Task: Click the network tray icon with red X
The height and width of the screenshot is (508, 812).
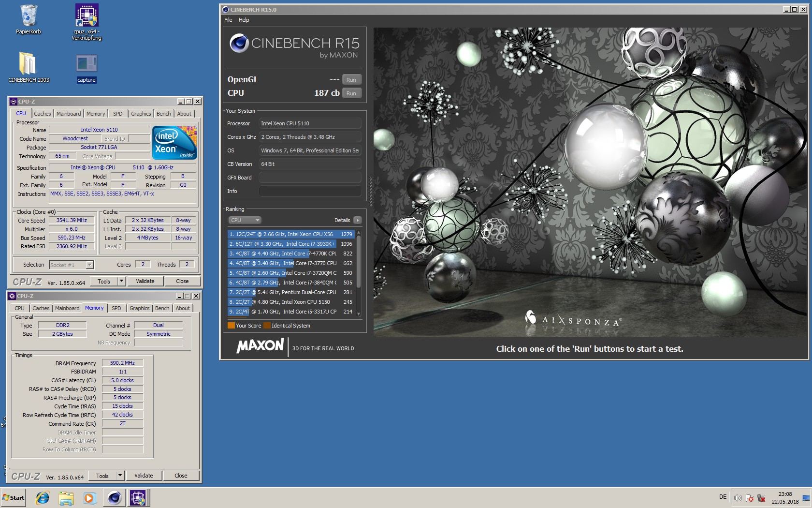Action: pyautogui.click(x=761, y=498)
